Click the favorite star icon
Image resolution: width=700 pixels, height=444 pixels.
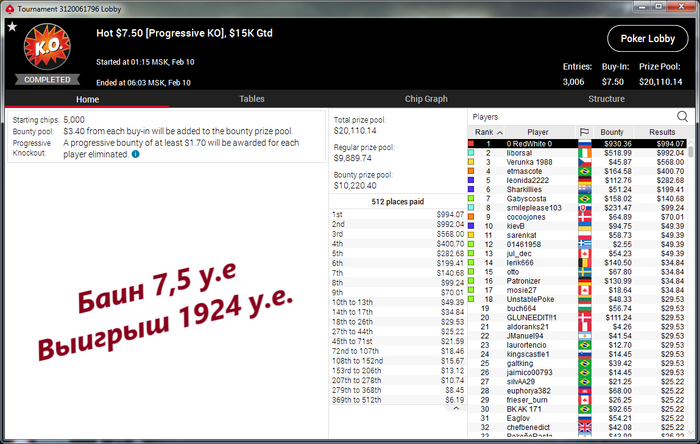coord(12,27)
